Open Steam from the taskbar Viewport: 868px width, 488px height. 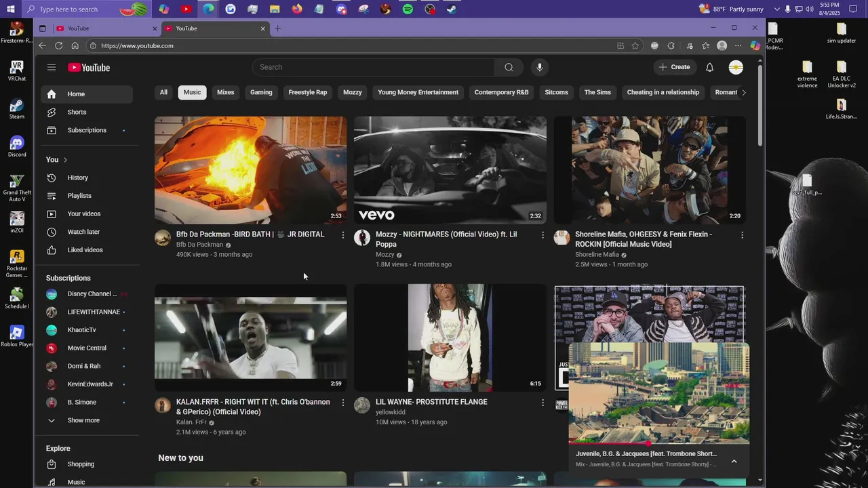pos(452,9)
